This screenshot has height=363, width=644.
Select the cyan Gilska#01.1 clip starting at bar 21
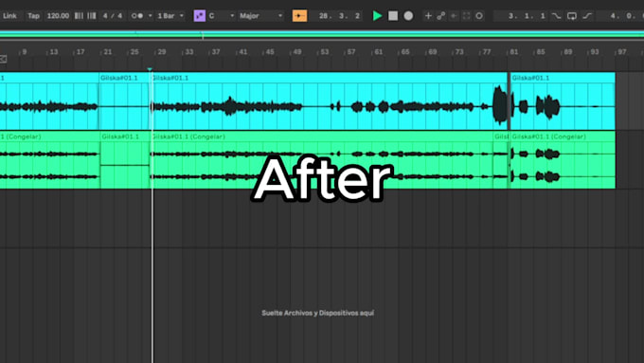tap(124, 101)
